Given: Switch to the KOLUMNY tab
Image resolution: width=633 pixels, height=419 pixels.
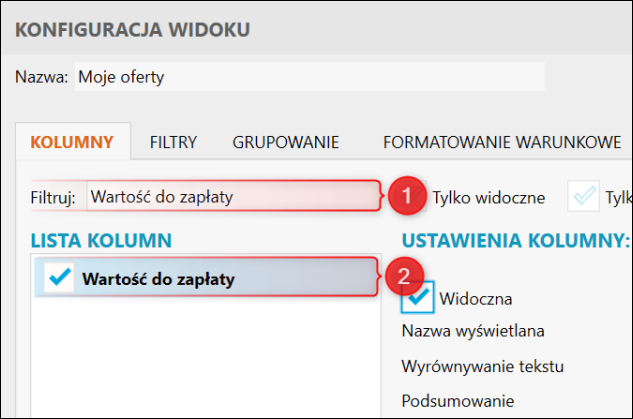Looking at the screenshot, I should coord(72,142).
